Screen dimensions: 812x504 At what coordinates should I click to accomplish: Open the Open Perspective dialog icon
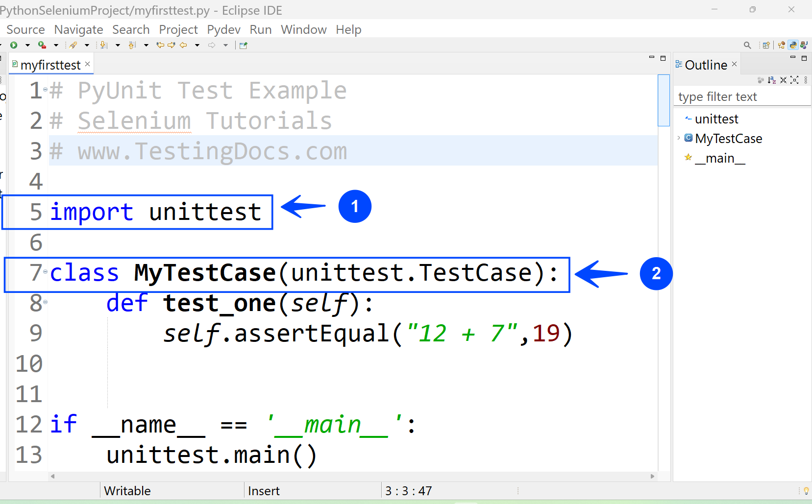[x=766, y=45]
